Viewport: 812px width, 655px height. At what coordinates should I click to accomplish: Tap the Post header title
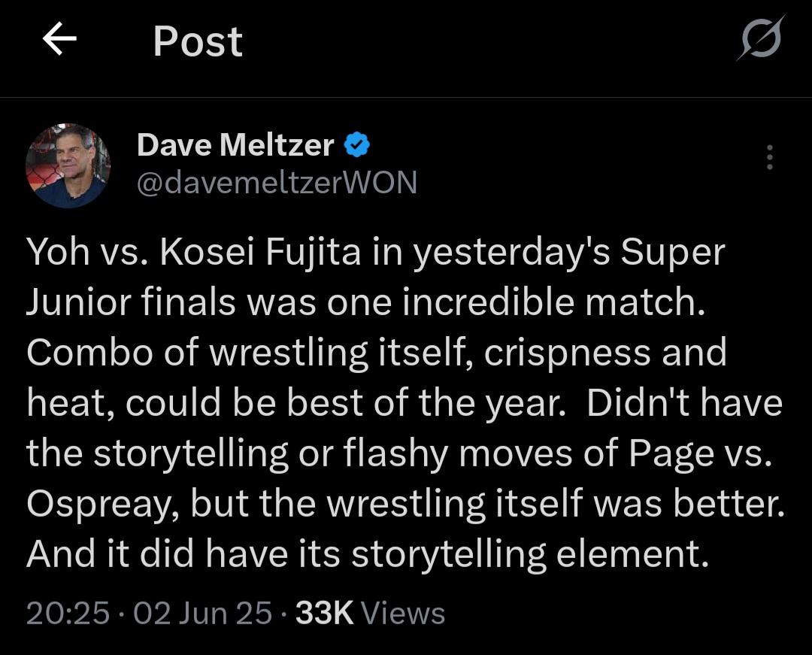coord(198,41)
